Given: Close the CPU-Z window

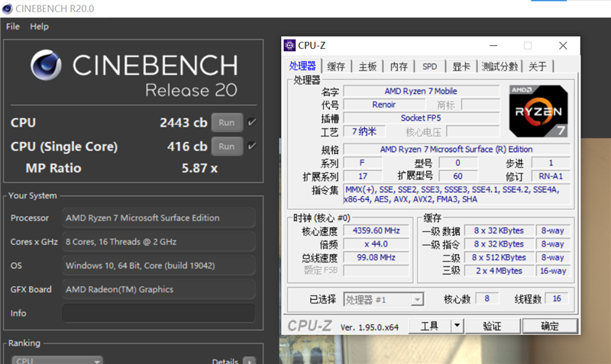Looking at the screenshot, I should coord(563,46).
